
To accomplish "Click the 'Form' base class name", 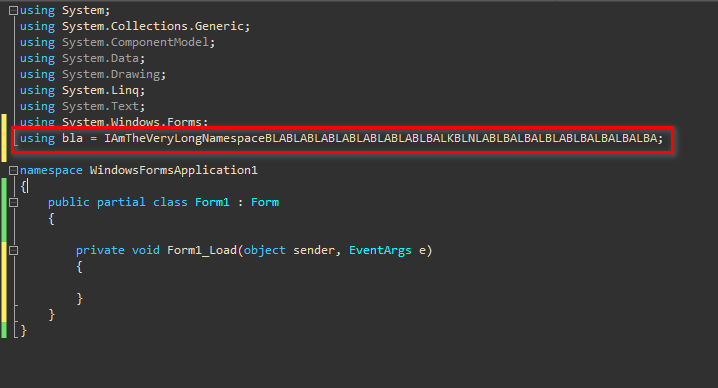I will (265, 202).
